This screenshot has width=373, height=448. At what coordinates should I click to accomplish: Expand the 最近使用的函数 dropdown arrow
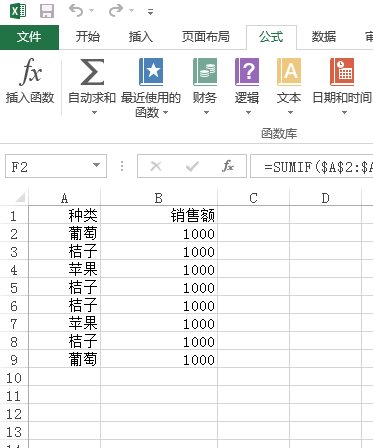point(166,113)
